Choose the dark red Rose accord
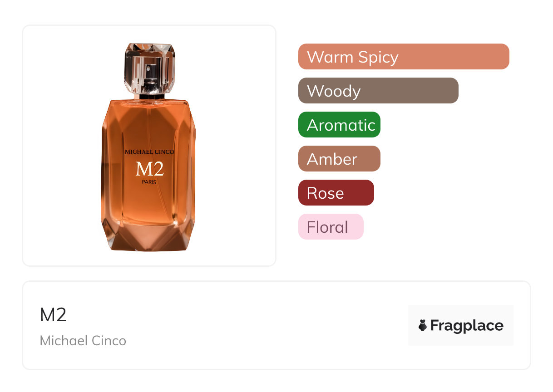Screen dimensions: 553x392 click(x=336, y=193)
